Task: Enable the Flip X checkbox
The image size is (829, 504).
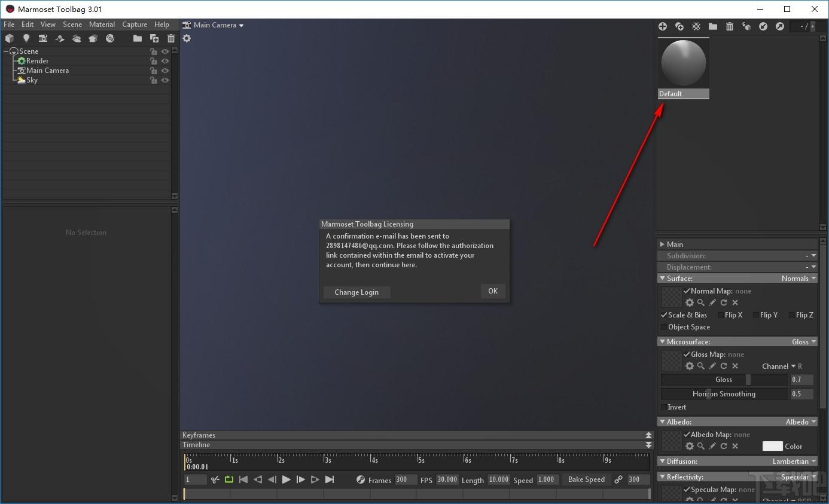Action: coord(720,315)
